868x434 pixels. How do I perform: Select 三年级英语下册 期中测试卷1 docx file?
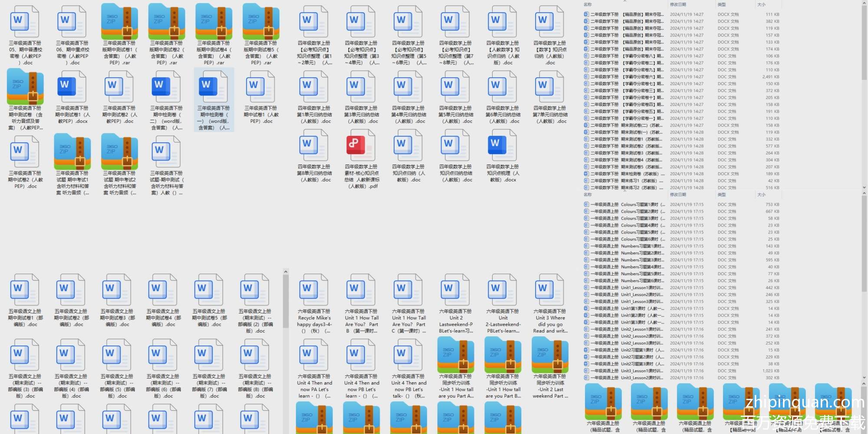tap(72, 88)
